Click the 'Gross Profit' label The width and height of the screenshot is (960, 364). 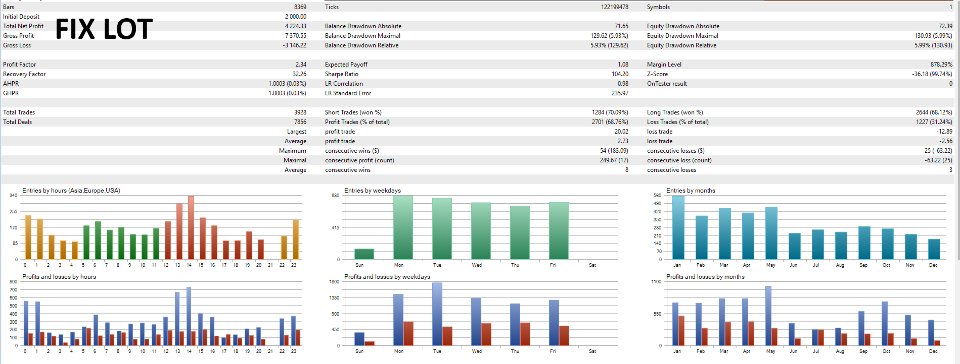coord(17,35)
